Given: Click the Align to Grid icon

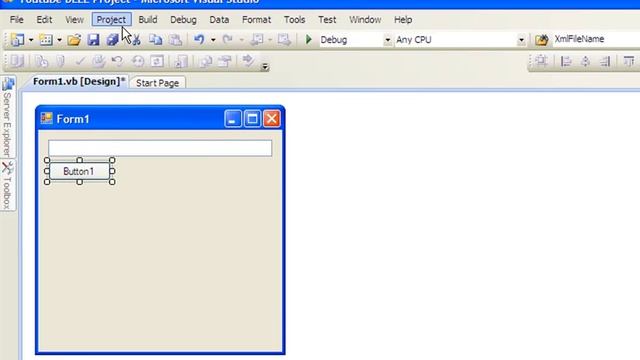Looking at the screenshot, I should click(x=542, y=61).
